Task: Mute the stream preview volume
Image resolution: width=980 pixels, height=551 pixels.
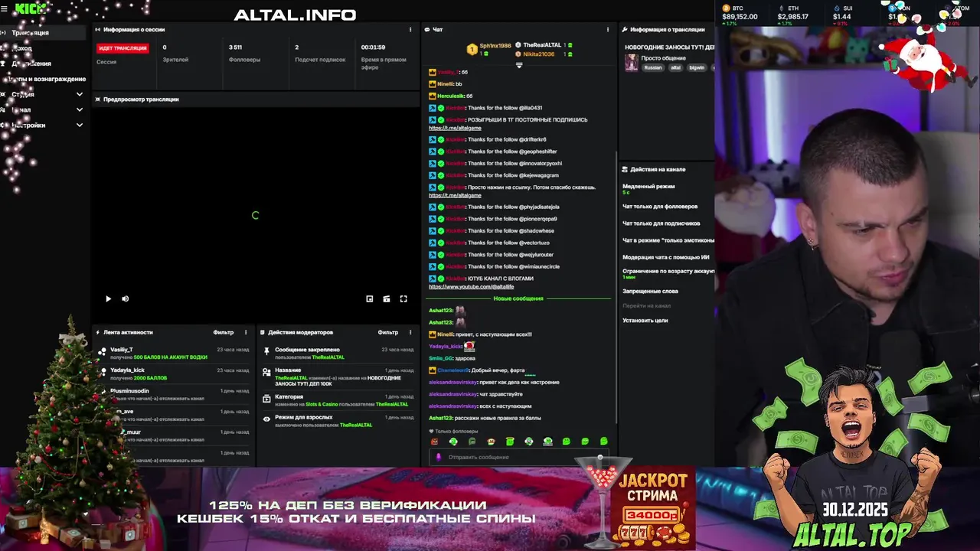Action: point(126,299)
